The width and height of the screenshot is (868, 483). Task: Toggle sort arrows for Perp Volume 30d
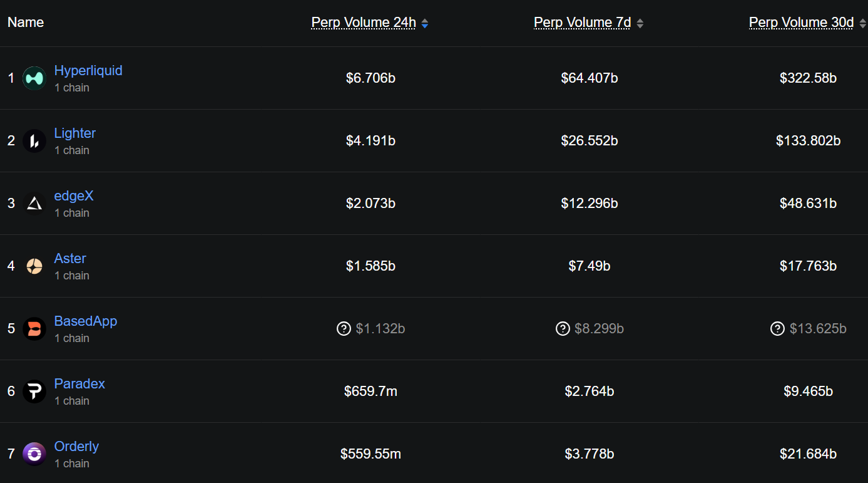click(862, 23)
